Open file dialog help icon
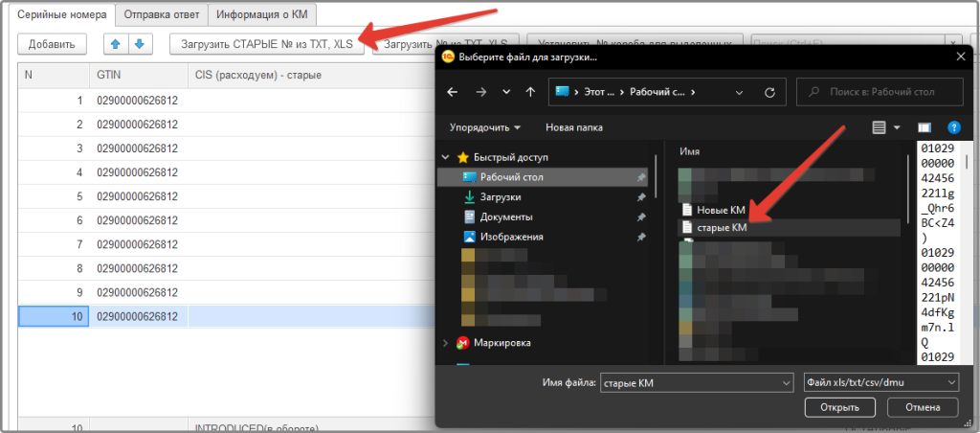Screen dimensions: 980x433 (954, 127)
